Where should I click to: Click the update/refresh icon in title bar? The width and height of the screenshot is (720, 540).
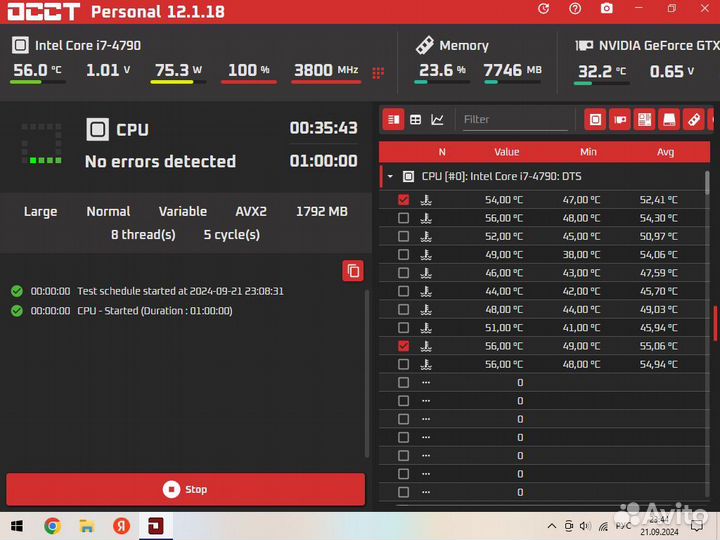[544, 9]
